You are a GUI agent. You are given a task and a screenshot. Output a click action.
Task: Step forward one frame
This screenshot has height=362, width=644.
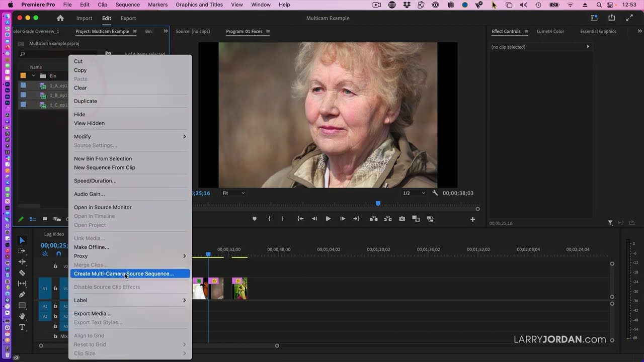tap(343, 219)
